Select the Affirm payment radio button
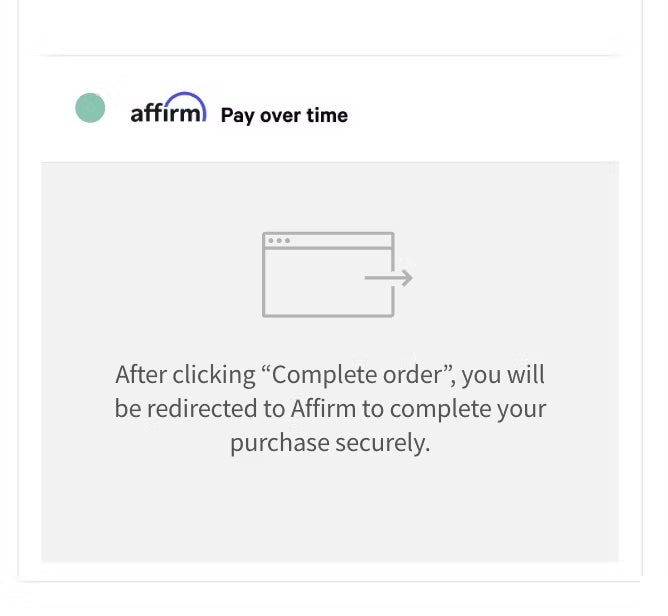 [x=90, y=108]
